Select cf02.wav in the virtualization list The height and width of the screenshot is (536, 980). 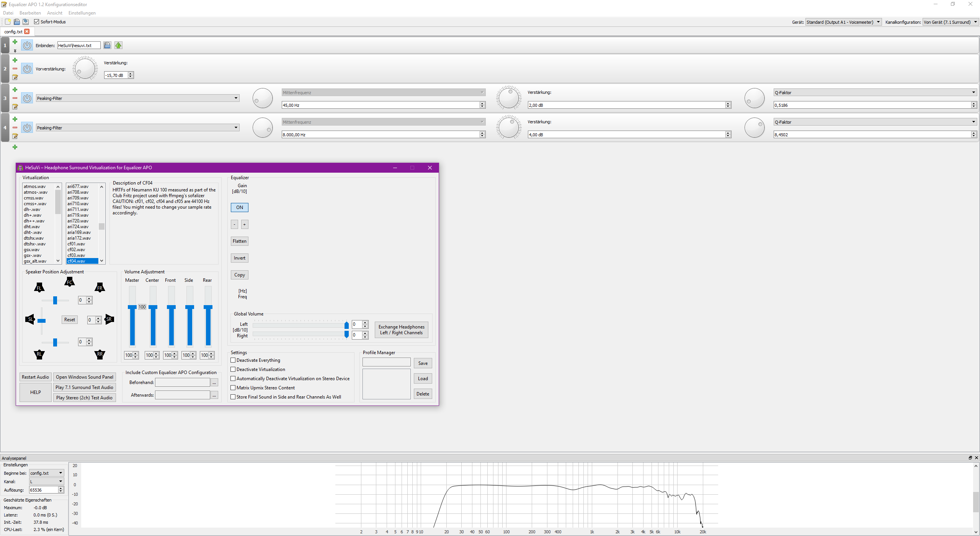(77, 250)
